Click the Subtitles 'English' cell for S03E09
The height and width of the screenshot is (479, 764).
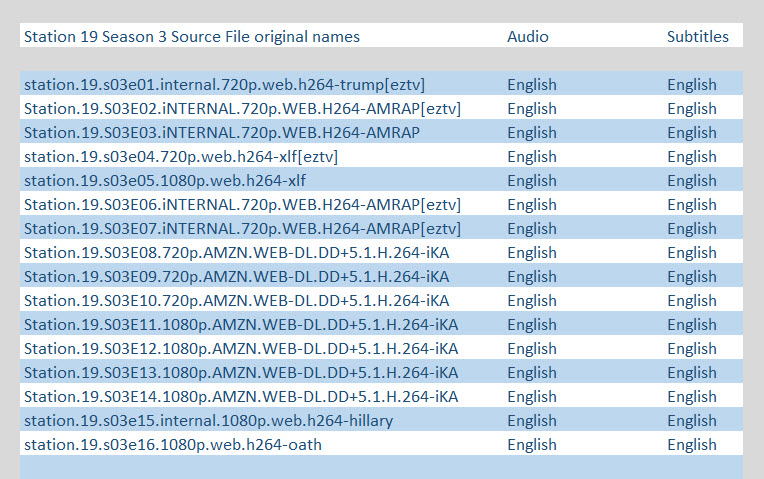tap(692, 277)
